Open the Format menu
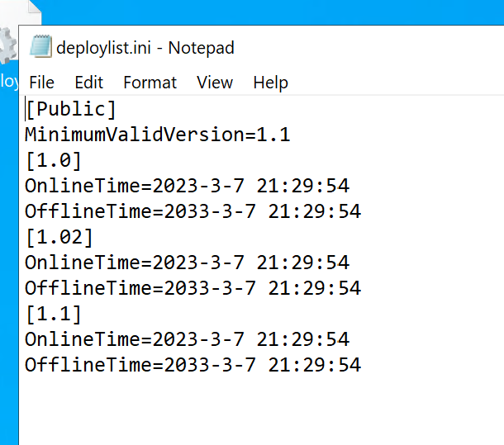Image resolution: width=504 pixels, height=445 pixels. pos(150,83)
